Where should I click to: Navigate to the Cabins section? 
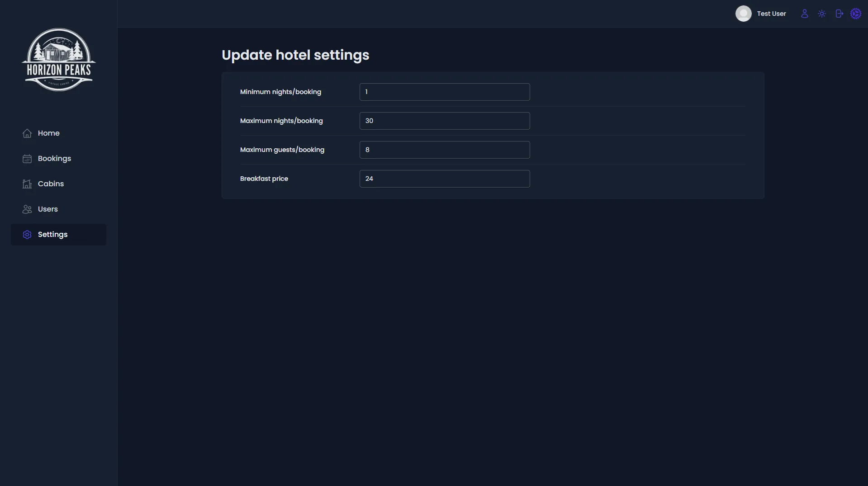[59, 184]
